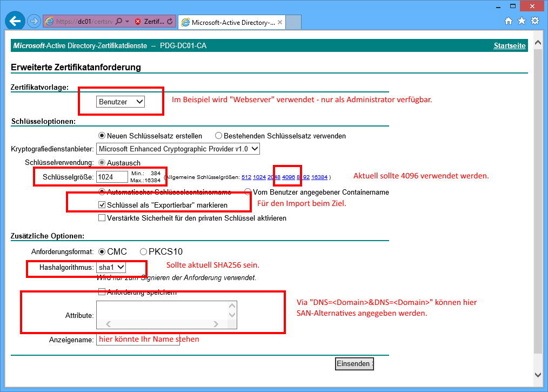The height and width of the screenshot is (392, 548).
Task: Click the red certificate error shield icon
Action: pos(138,22)
